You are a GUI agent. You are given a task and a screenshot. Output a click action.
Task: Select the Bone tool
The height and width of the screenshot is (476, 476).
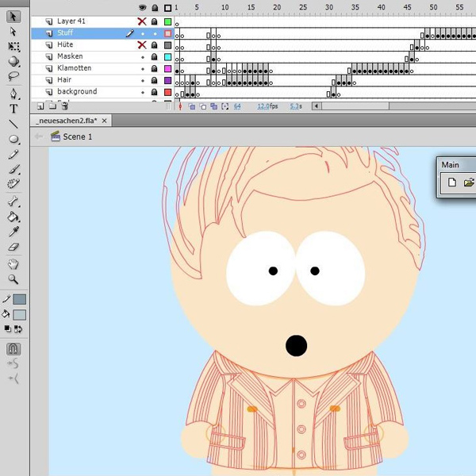13,202
